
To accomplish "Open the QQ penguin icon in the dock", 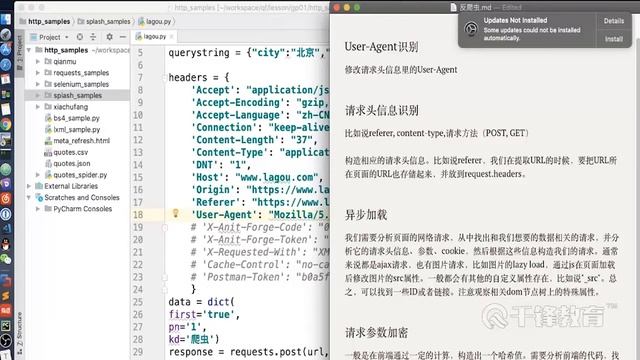I will (6, 244).
